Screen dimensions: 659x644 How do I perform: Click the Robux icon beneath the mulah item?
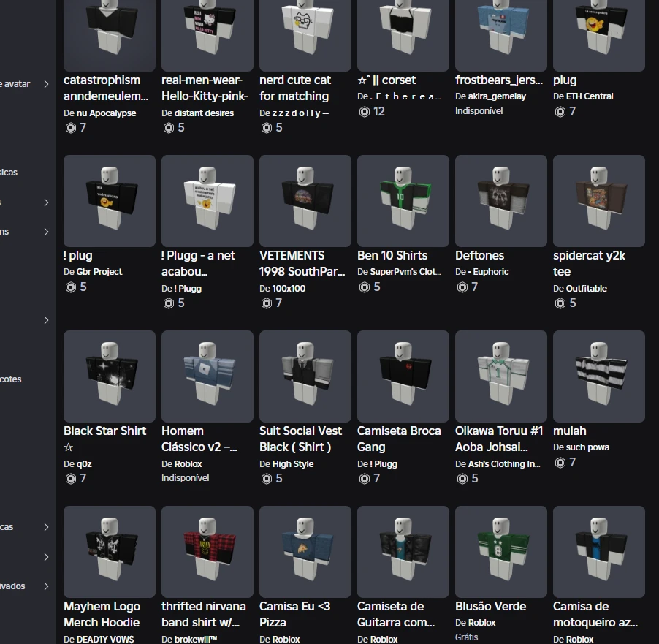click(x=560, y=463)
